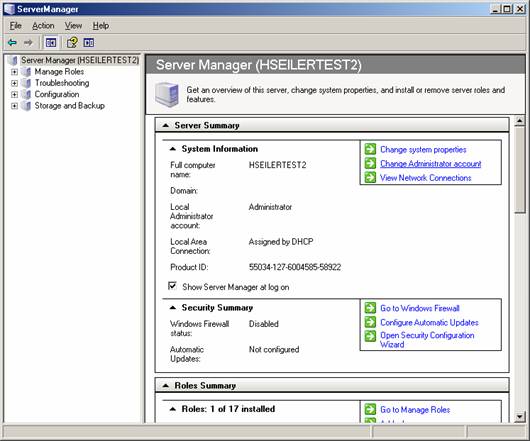Open Change system properties link

pos(423,149)
